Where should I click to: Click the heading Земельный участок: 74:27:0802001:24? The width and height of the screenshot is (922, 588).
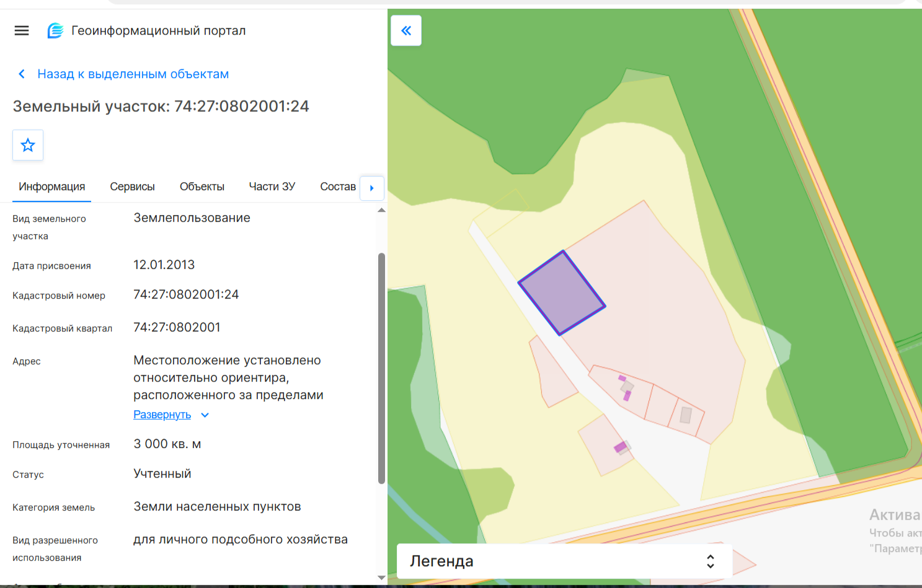(161, 106)
